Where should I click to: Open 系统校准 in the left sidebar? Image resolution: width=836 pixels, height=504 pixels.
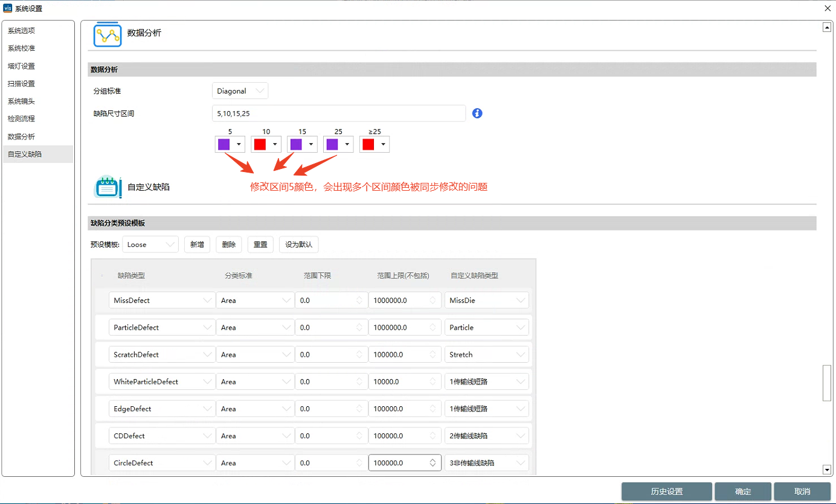tap(21, 48)
